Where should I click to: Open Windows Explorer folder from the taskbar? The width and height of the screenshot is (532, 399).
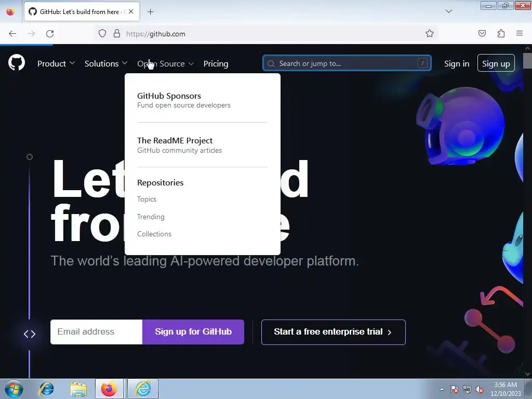tap(78, 389)
